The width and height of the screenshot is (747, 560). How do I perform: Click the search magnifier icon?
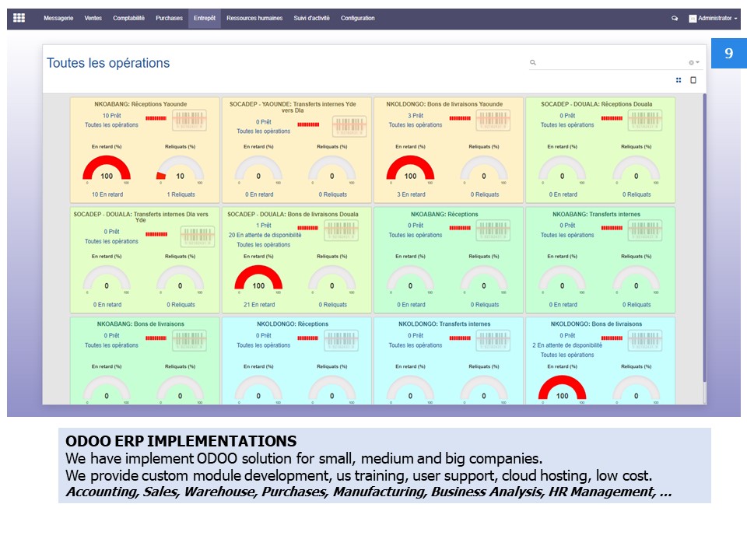click(x=533, y=62)
